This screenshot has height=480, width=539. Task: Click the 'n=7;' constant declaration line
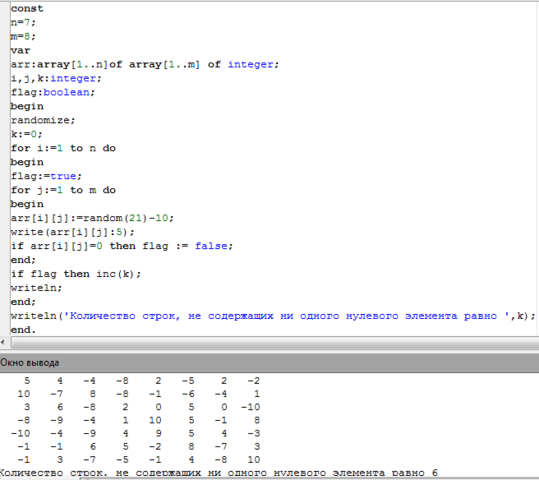coord(23,22)
